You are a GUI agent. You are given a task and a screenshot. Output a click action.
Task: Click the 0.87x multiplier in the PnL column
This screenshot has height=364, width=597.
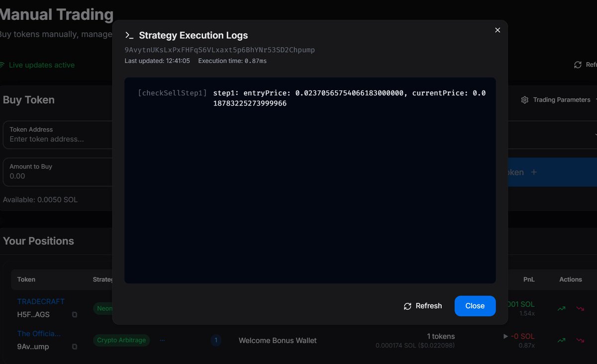tap(527, 346)
